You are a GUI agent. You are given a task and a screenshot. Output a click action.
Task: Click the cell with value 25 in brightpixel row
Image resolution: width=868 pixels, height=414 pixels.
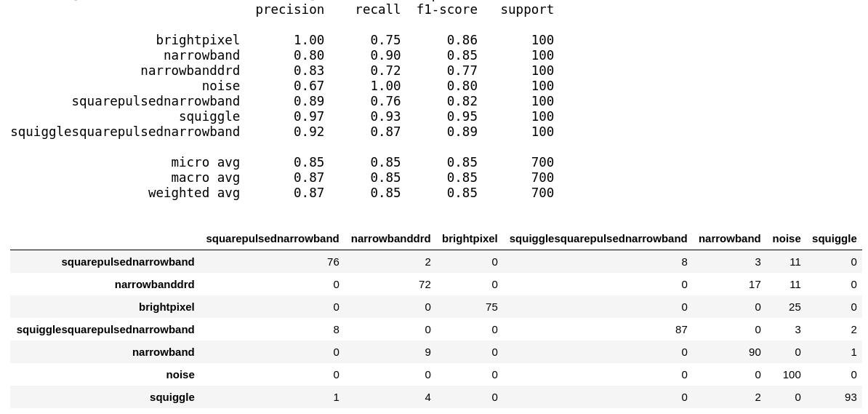[x=795, y=307]
